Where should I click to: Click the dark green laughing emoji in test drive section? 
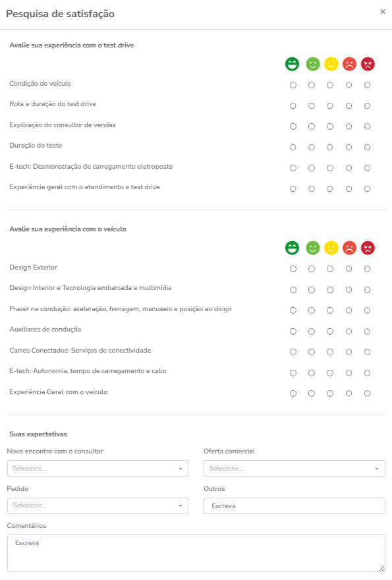pos(292,64)
